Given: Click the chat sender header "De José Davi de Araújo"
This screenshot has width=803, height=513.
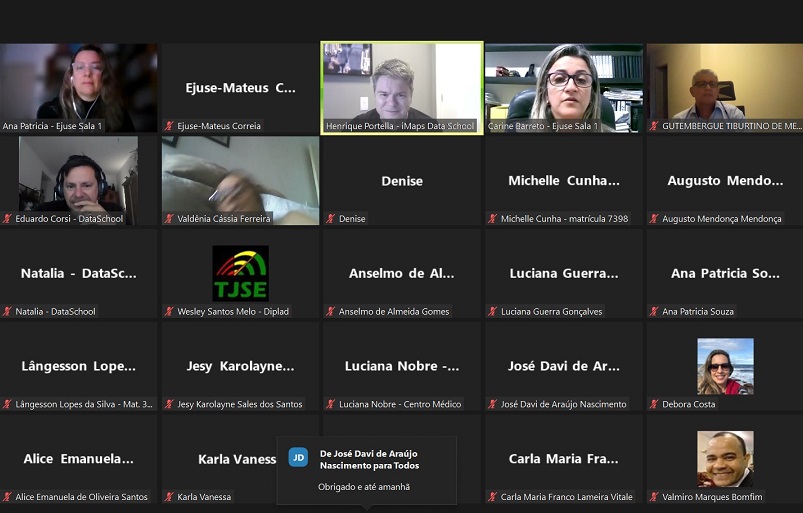Looking at the screenshot, I should [x=369, y=453].
